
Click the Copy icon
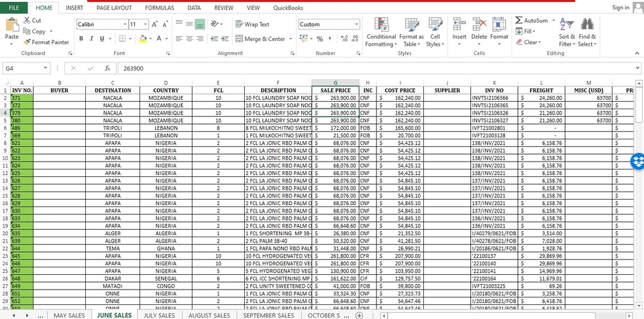click(27, 31)
